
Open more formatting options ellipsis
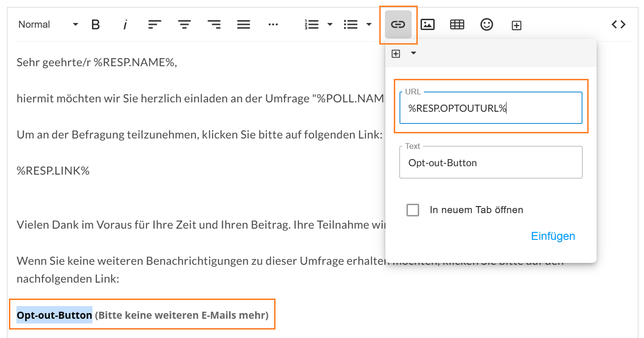(273, 24)
